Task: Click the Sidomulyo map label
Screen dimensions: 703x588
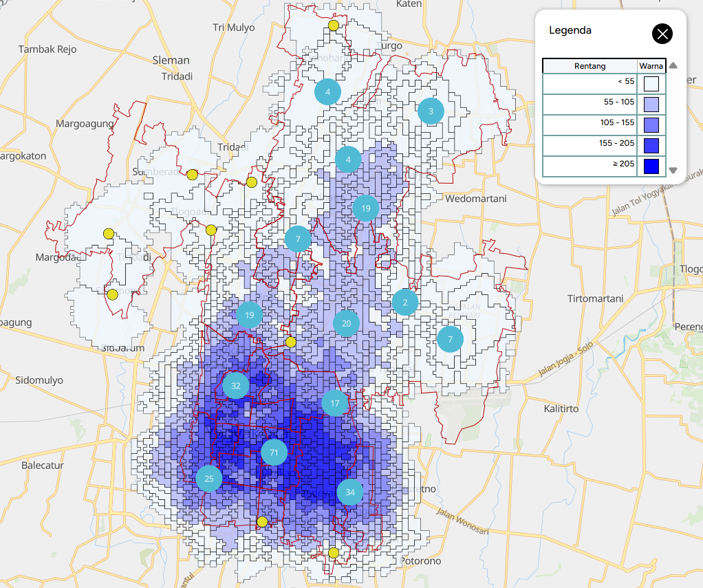Action: pyautogui.click(x=39, y=380)
